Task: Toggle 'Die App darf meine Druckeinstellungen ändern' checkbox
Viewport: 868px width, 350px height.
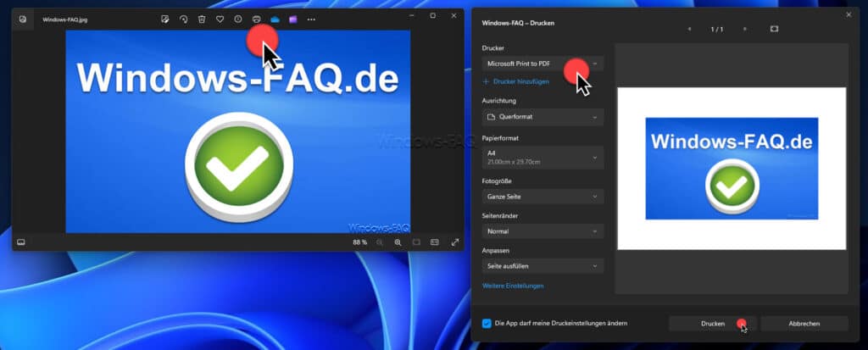Action: 487,323
